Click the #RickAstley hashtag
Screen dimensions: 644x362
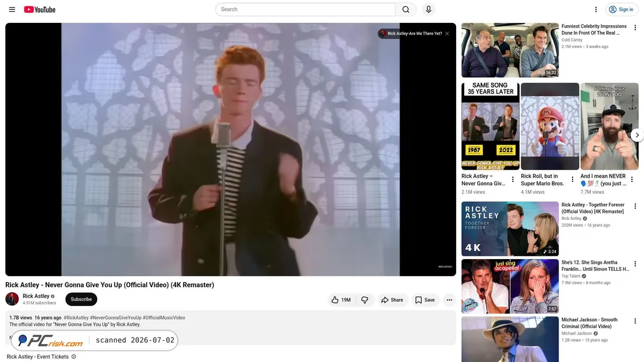point(76,318)
